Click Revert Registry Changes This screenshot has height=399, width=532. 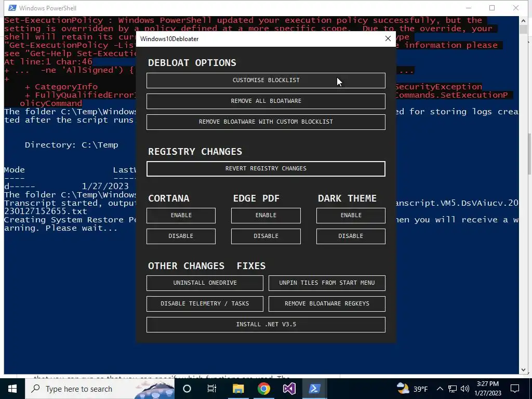265,169
